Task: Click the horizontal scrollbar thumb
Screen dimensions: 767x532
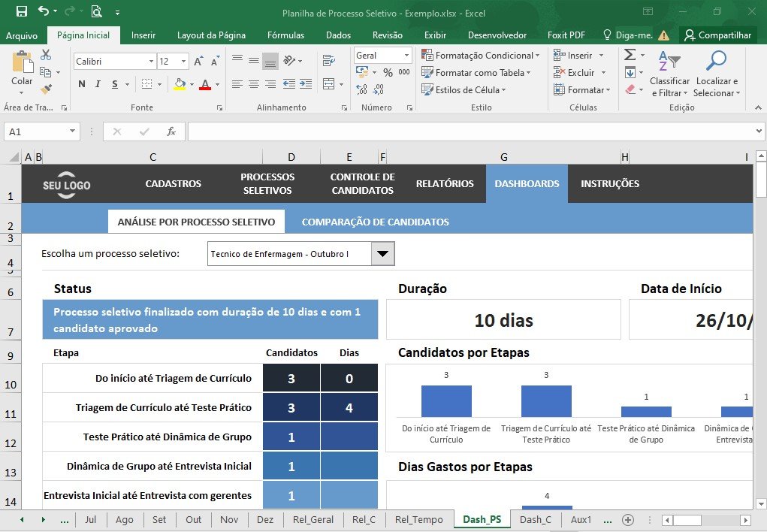Action: point(687,520)
